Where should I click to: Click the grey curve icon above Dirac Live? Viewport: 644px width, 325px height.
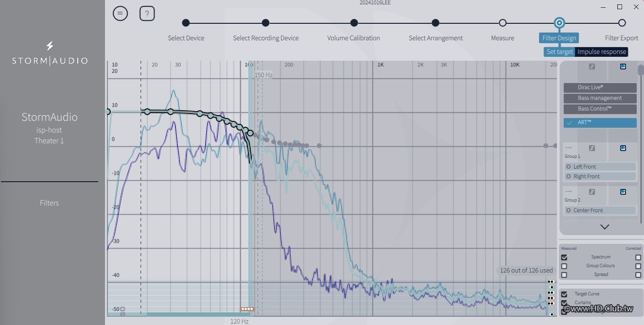[592, 67]
